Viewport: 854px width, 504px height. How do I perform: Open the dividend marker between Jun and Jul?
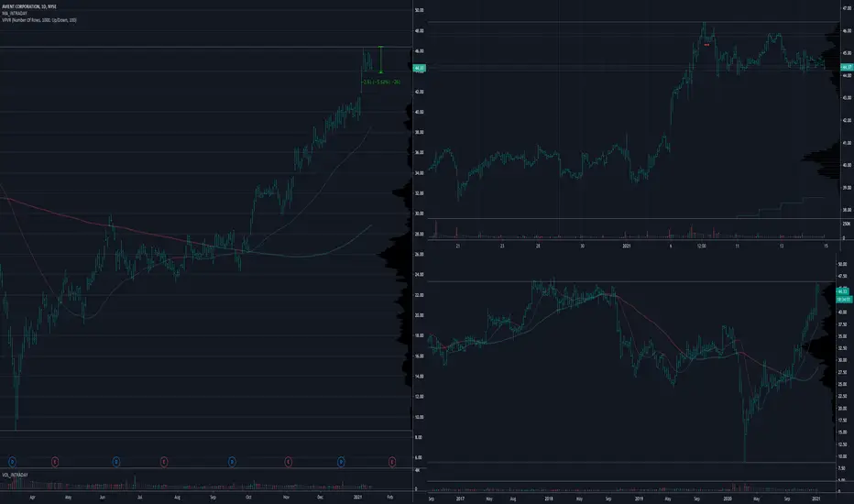[116, 462]
